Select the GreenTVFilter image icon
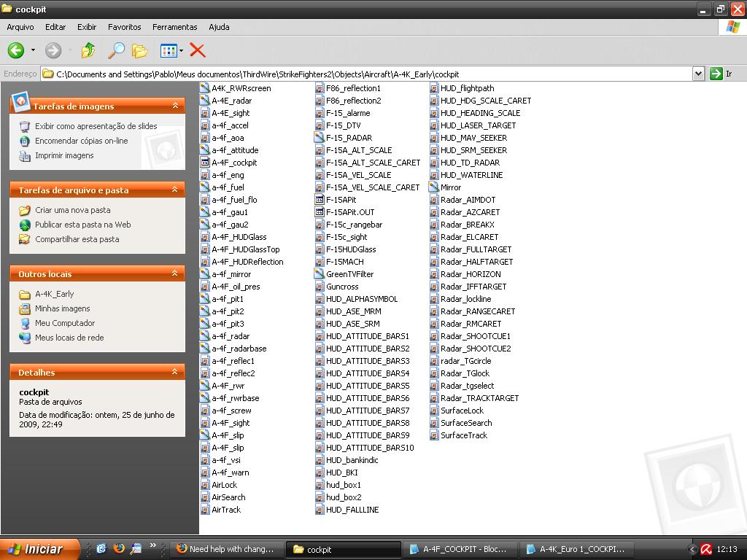 [320, 274]
